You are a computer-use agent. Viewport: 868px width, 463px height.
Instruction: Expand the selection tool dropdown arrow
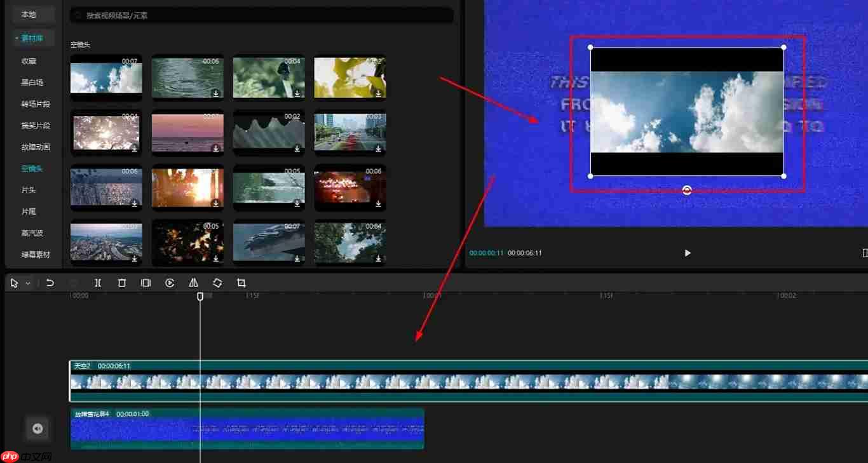[x=27, y=283]
